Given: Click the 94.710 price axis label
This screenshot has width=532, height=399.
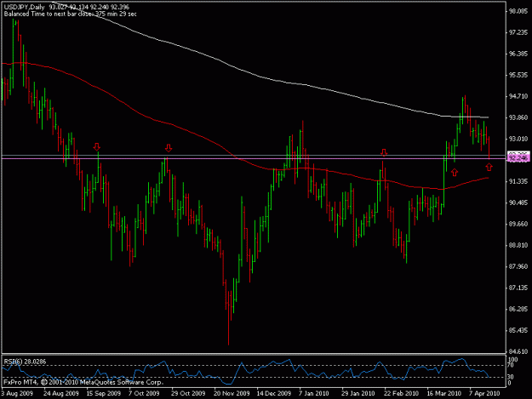Looking at the screenshot, I should (518, 96).
